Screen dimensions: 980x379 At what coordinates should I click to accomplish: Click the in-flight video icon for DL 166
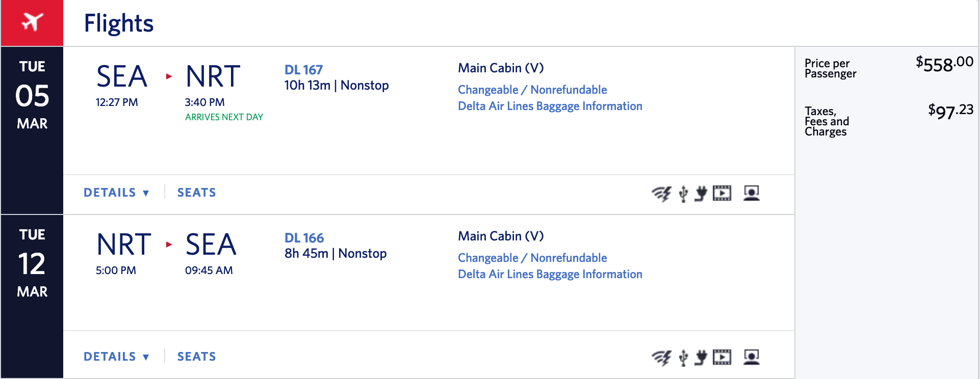click(x=721, y=357)
